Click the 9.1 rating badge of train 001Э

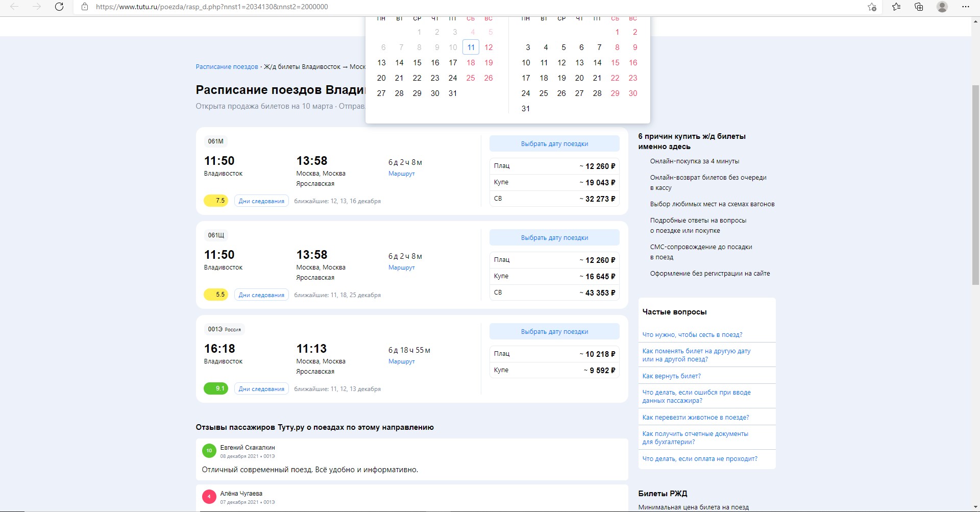pos(216,388)
